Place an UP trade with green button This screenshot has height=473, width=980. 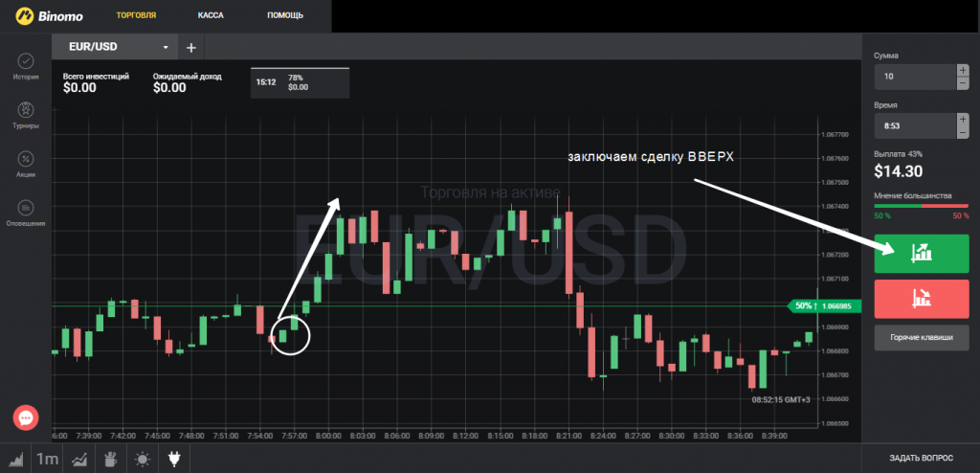[922, 254]
